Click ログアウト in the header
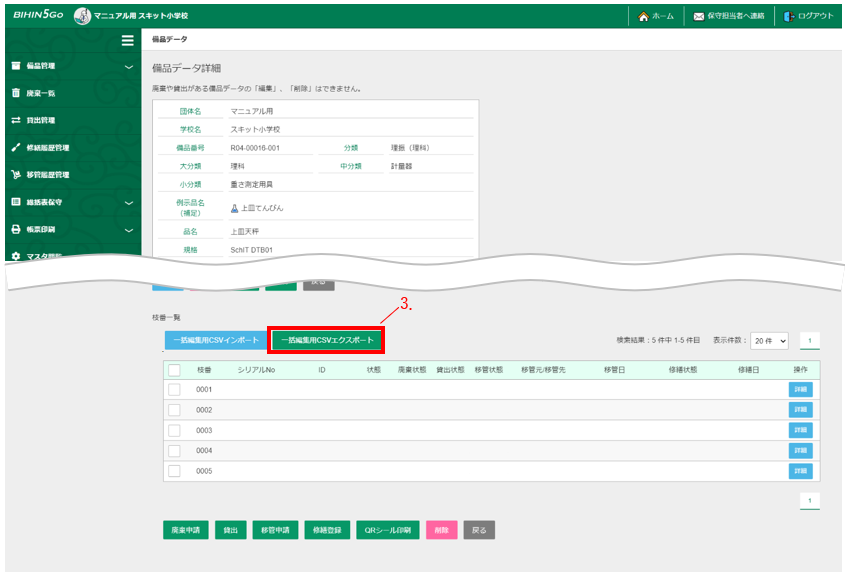The image size is (847, 574). (x=809, y=16)
